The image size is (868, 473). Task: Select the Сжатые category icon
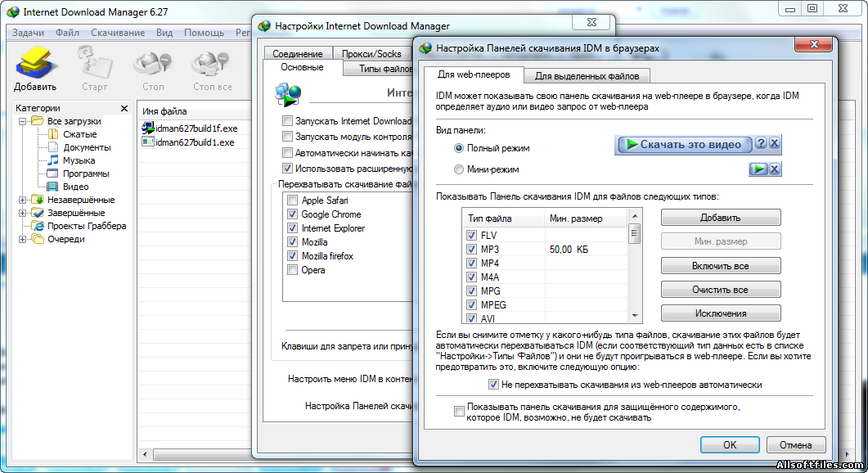53,134
